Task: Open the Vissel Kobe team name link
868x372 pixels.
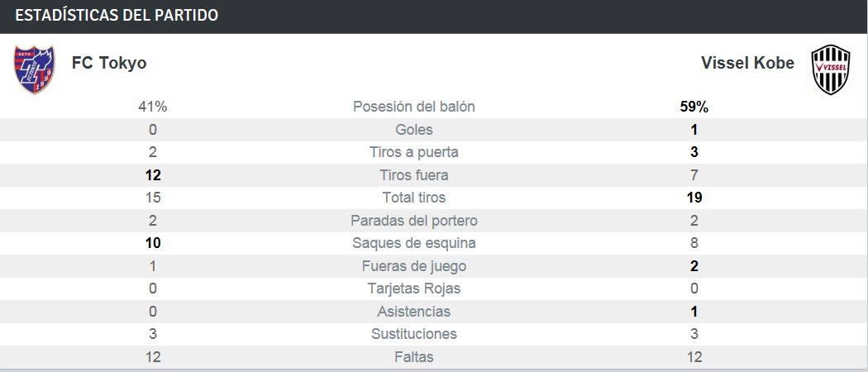Action: tap(747, 63)
